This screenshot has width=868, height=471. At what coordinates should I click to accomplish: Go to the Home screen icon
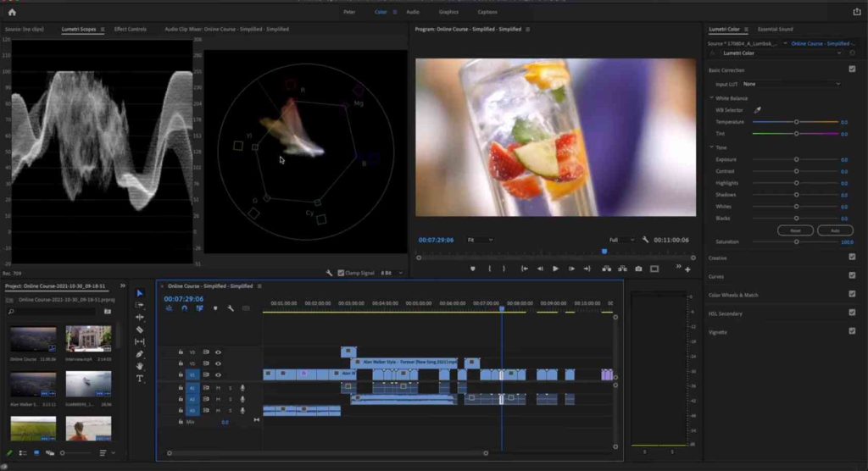point(12,12)
